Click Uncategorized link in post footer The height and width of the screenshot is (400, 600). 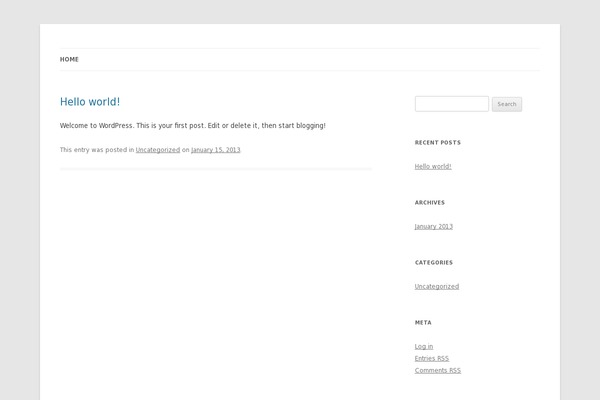(x=158, y=150)
